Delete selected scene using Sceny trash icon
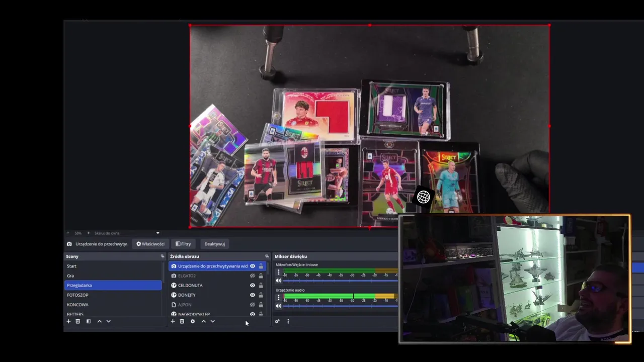This screenshot has width=644, height=362. pos(77,321)
